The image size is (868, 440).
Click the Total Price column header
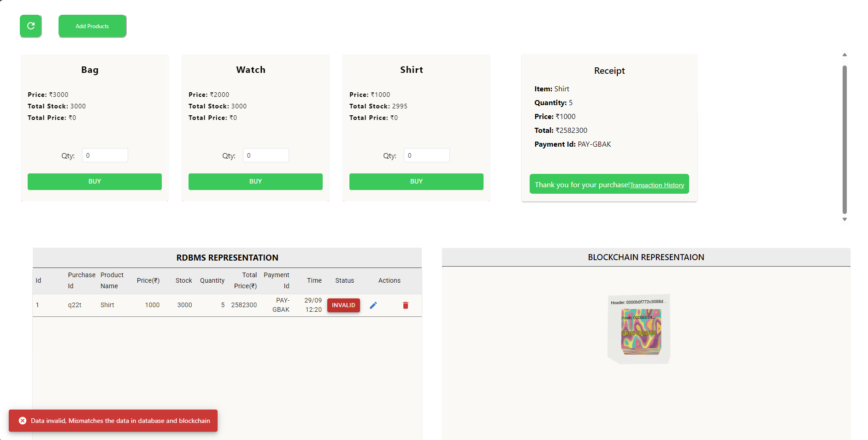pyautogui.click(x=246, y=280)
